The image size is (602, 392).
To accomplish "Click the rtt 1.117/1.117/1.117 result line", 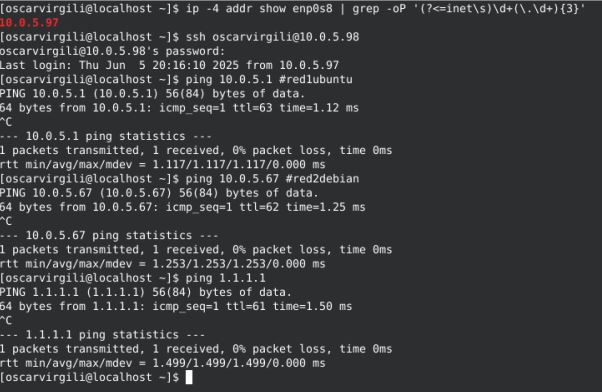I will click(163, 165).
